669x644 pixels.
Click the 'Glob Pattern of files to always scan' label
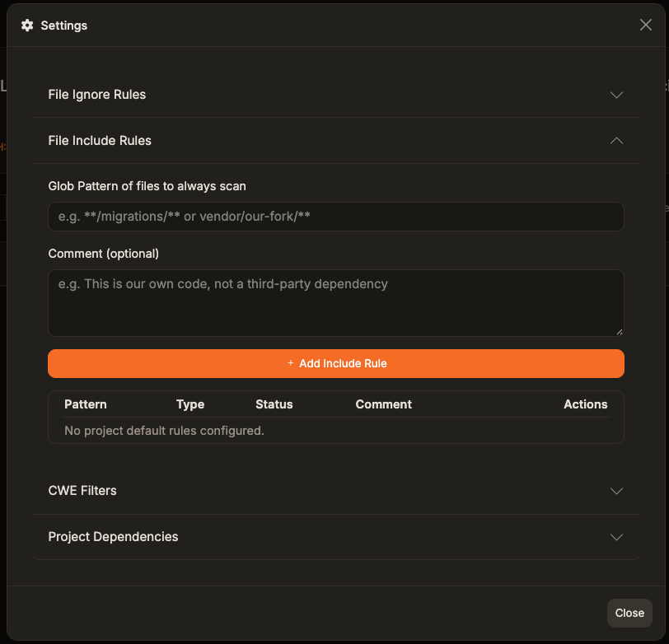[147, 186]
